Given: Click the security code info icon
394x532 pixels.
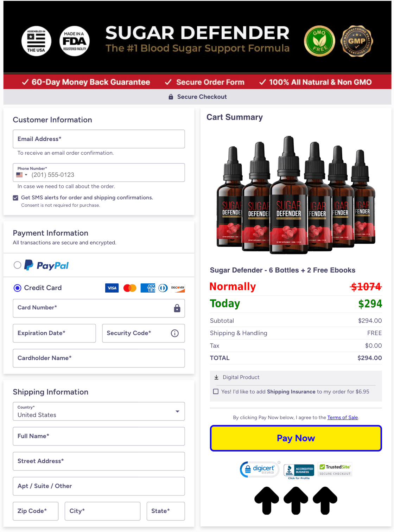Looking at the screenshot, I should [x=175, y=333].
